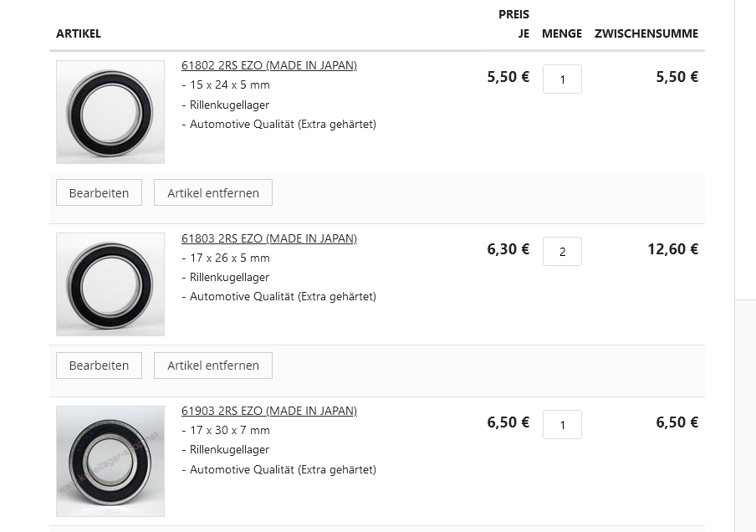Click quantity field for 61803 bearing
756x532 pixels.
click(562, 252)
